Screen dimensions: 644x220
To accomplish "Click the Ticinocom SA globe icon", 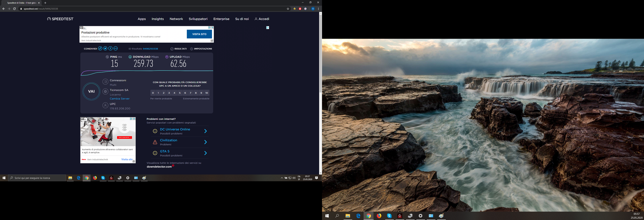I will coord(105,92).
